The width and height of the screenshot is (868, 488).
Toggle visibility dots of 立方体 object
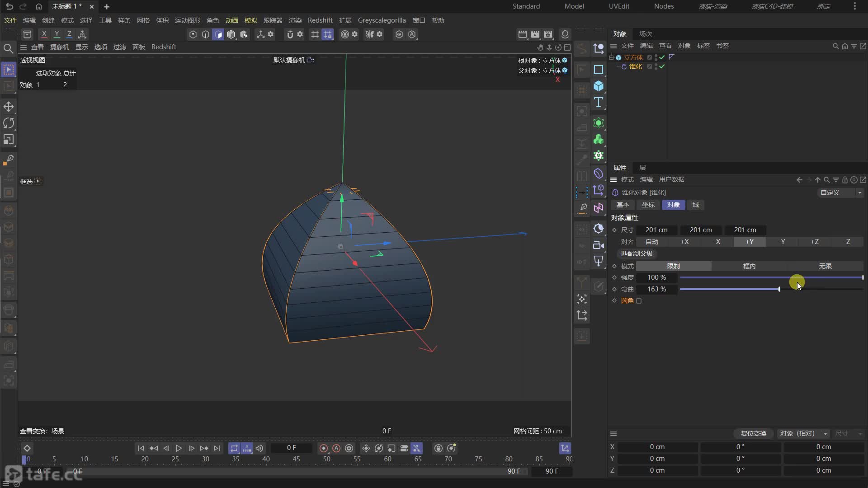point(656,57)
